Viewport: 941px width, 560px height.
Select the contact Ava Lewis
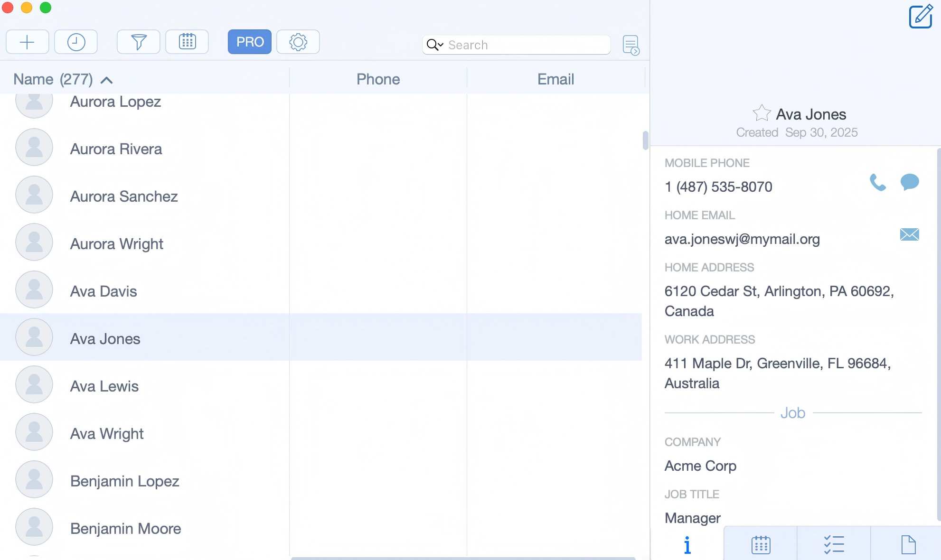pos(104,386)
